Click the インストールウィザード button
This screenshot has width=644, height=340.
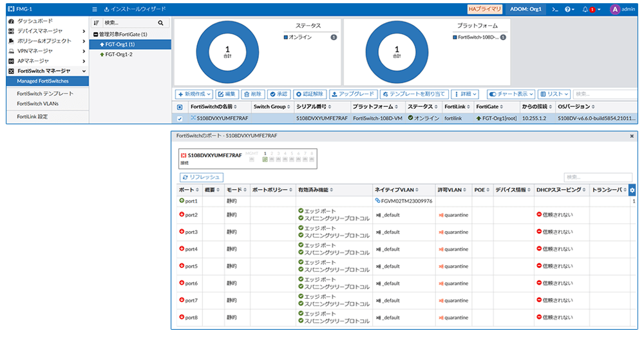click(135, 9)
